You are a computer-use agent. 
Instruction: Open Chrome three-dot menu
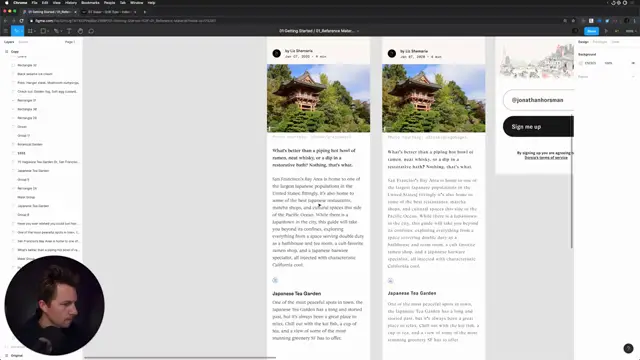pyautogui.click(x=635, y=20)
